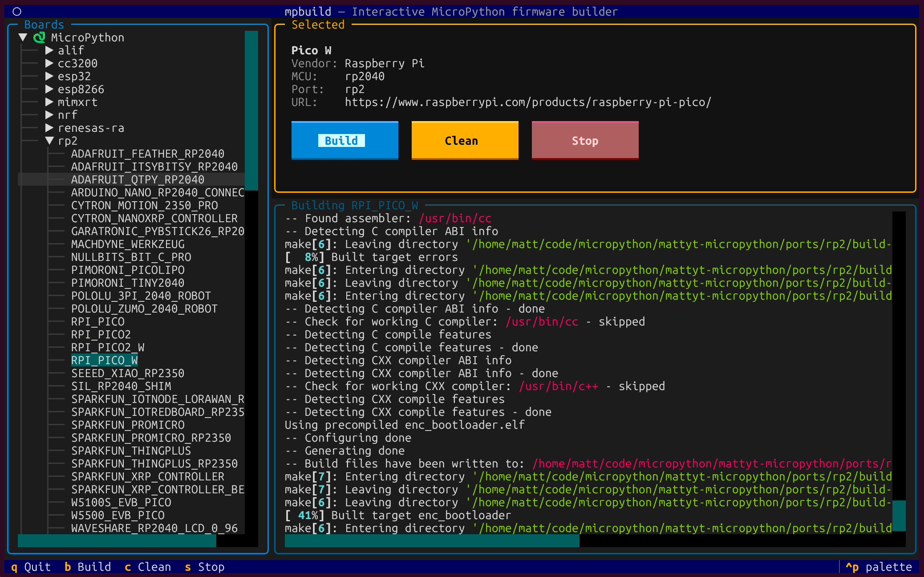Select Clean in the footer bar
The image size is (924, 577).
pos(148,567)
